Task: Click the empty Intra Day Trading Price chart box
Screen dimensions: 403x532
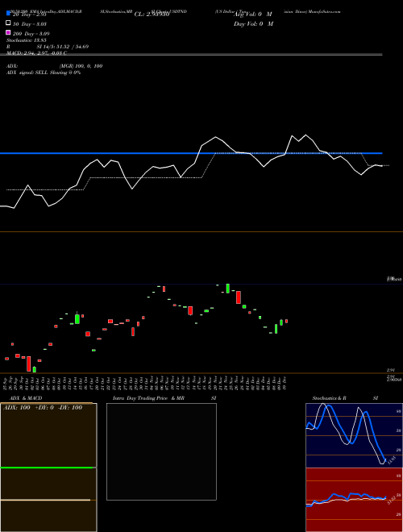Action: pyautogui.click(x=161, y=451)
